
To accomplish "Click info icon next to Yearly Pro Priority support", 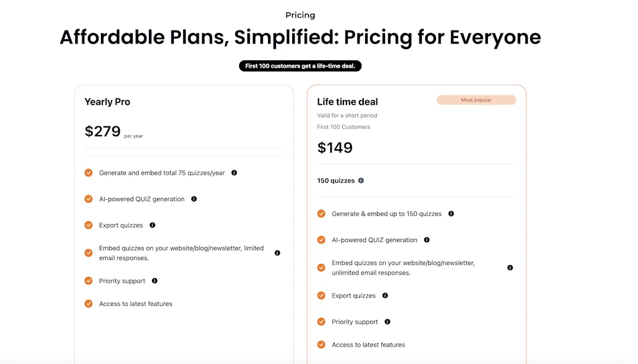I will pyautogui.click(x=155, y=281).
